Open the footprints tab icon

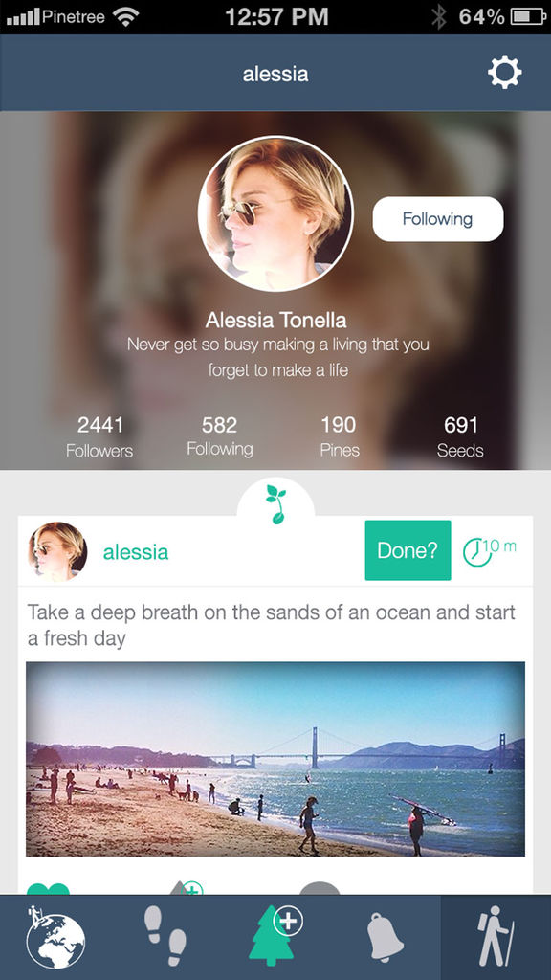point(165,936)
